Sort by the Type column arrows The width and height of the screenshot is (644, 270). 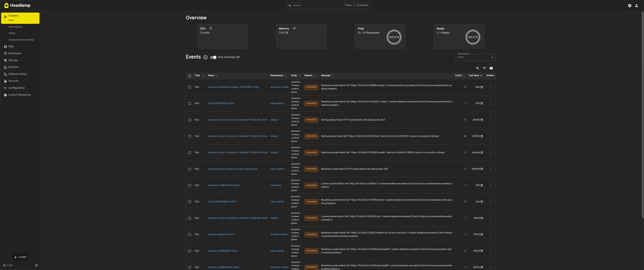tap(203, 76)
